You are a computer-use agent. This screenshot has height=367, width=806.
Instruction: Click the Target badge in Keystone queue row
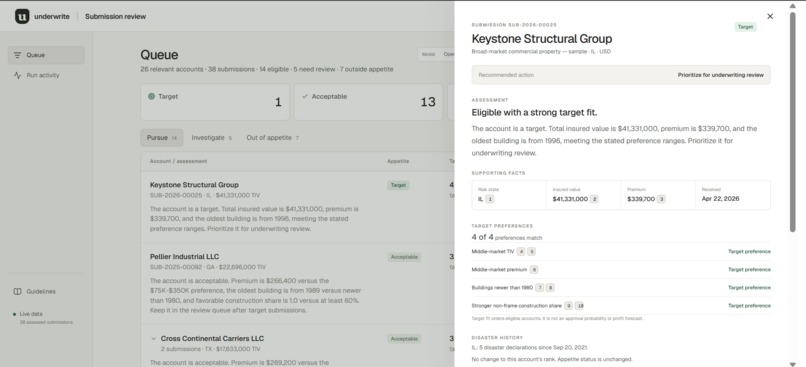click(398, 186)
